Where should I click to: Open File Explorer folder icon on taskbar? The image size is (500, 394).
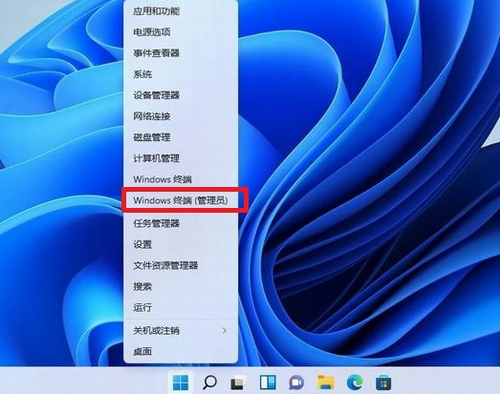[326, 382]
